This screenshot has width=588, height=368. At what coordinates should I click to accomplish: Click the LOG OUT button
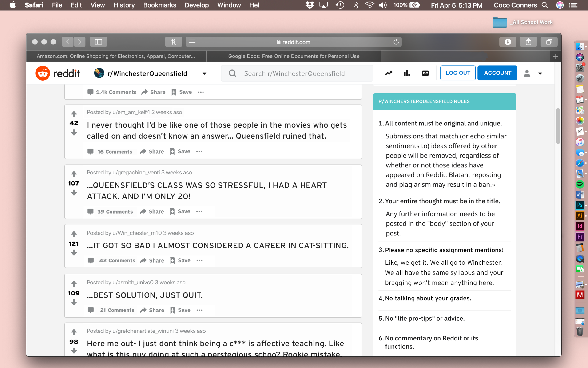(x=458, y=73)
